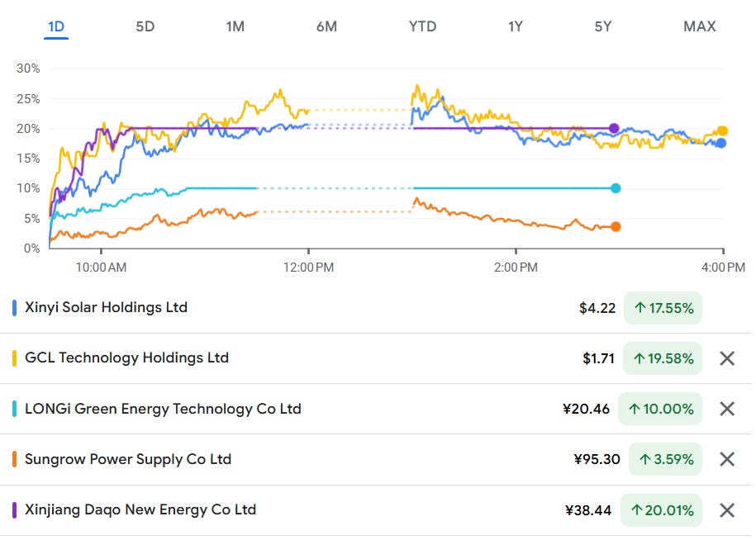
Task: Click the blue Xinyi Solar color marker
Action: click(15, 308)
